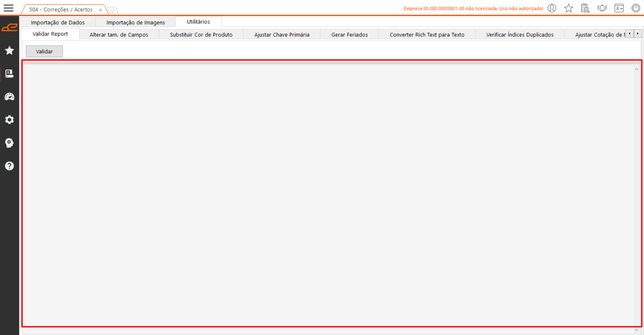
Task: Click the star outline icon in header
Action: pos(569,8)
